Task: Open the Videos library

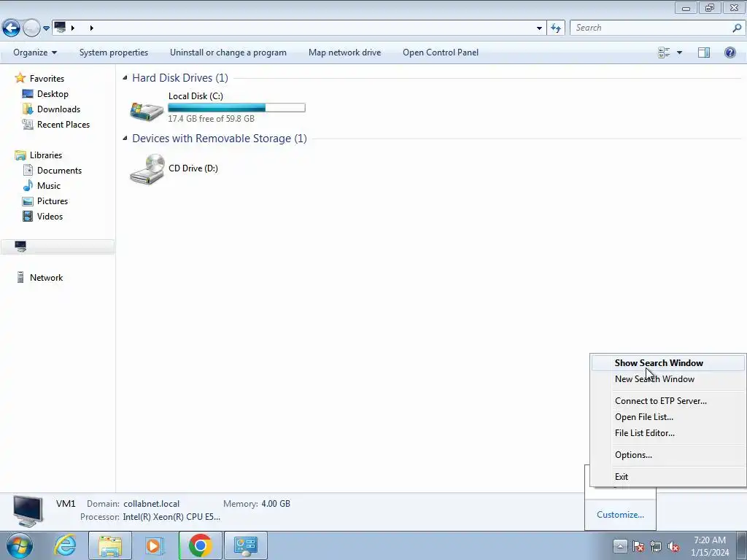Action: pyautogui.click(x=50, y=216)
